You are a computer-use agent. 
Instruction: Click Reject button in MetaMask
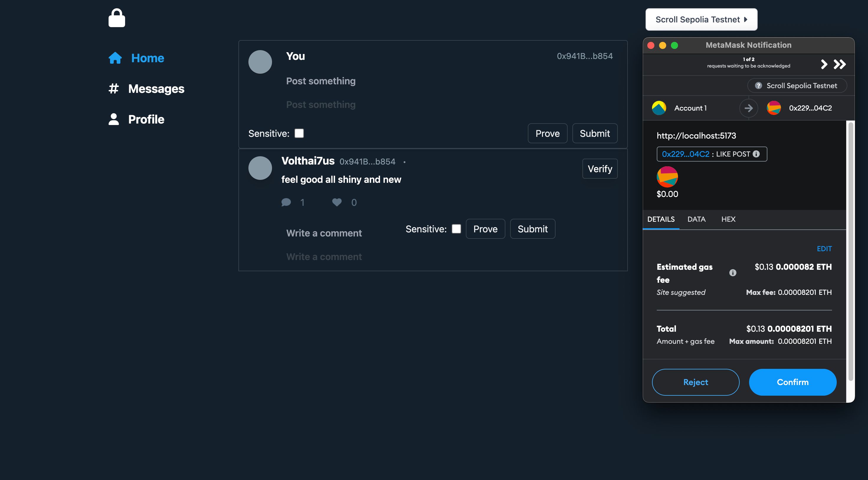[696, 381]
